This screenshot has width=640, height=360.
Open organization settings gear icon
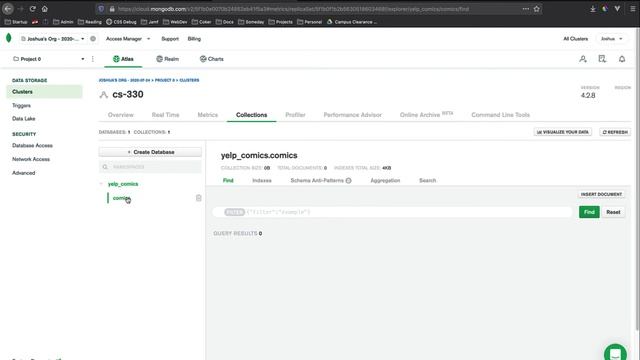click(x=93, y=39)
